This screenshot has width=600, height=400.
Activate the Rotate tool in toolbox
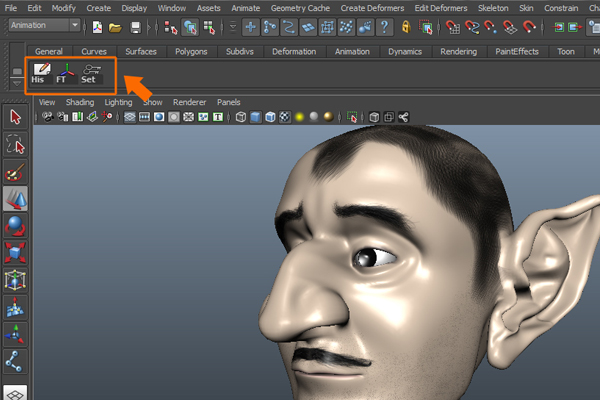coord(15,226)
